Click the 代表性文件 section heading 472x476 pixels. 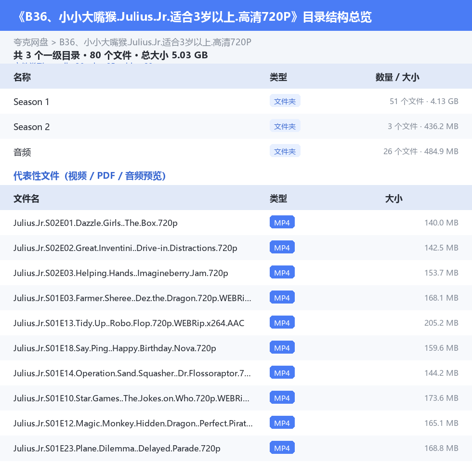pos(90,176)
